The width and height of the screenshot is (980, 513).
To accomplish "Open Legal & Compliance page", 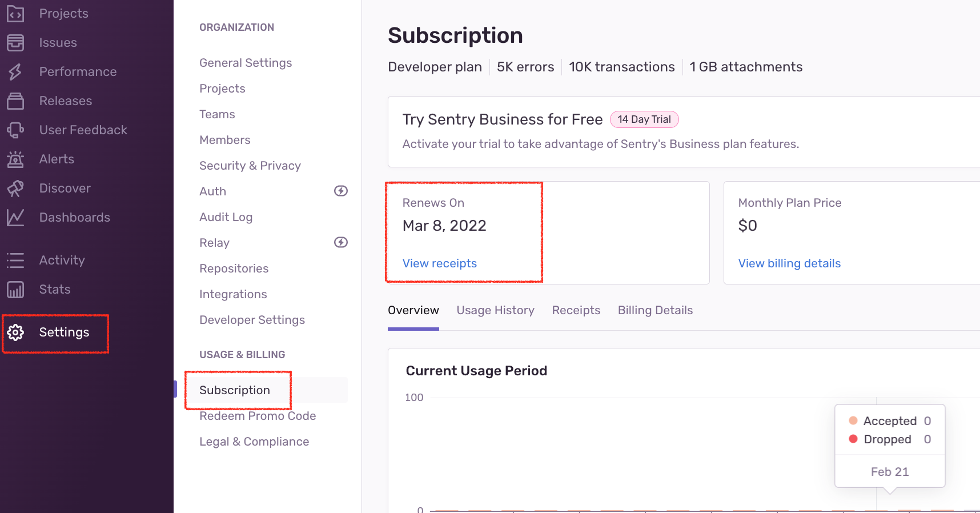I will pyautogui.click(x=254, y=442).
